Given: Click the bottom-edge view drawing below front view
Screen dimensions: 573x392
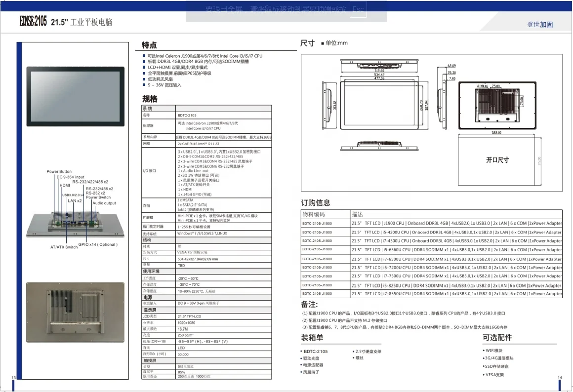Looking at the screenshot, I should [379, 144].
